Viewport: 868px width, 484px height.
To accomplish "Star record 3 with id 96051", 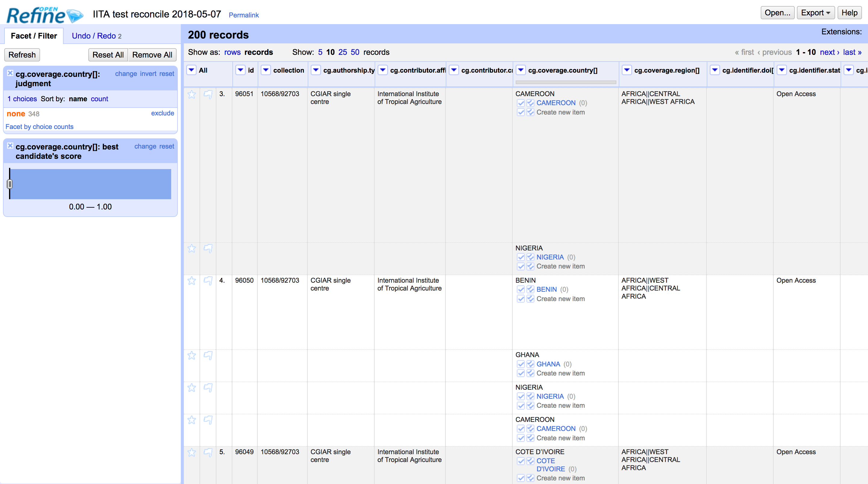I will point(192,94).
